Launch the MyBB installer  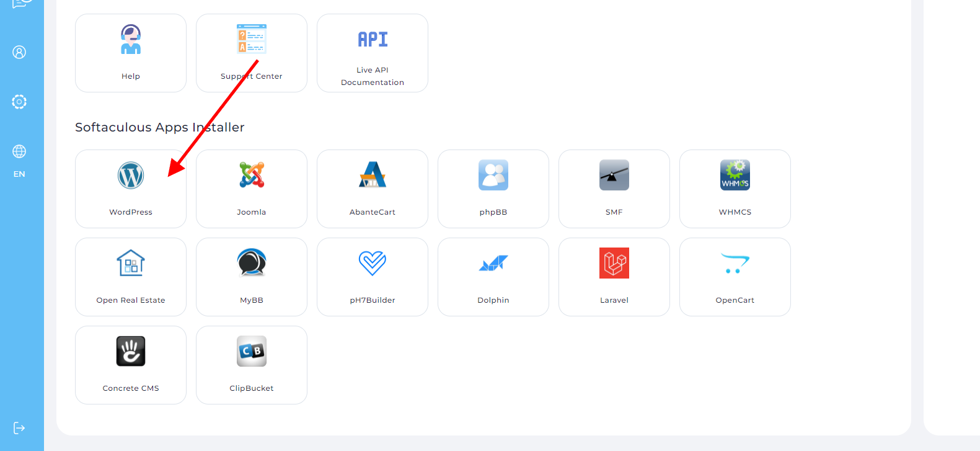pos(252,264)
